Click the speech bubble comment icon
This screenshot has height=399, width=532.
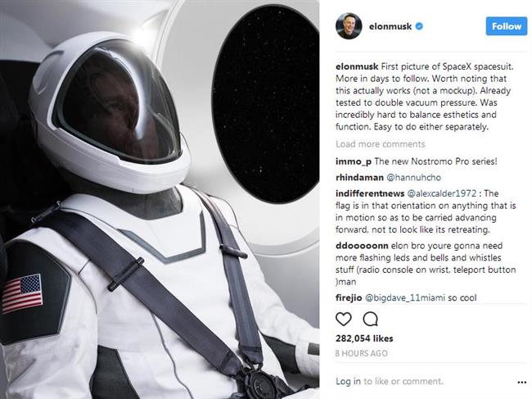tap(370, 320)
